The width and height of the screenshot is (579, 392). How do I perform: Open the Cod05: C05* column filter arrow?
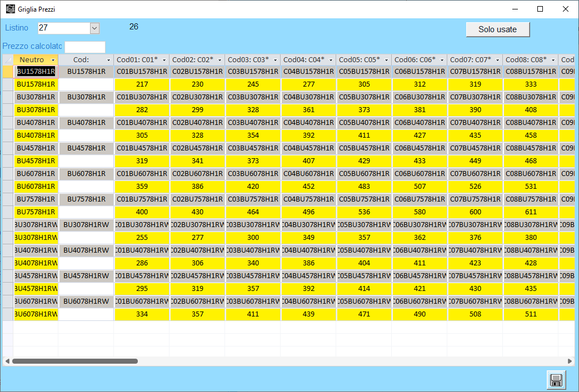click(x=386, y=60)
